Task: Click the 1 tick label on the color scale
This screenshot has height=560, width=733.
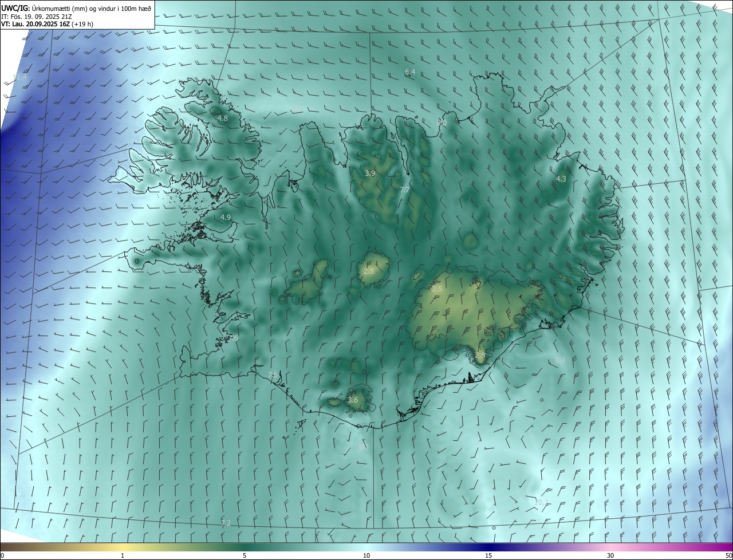Action: (x=123, y=555)
